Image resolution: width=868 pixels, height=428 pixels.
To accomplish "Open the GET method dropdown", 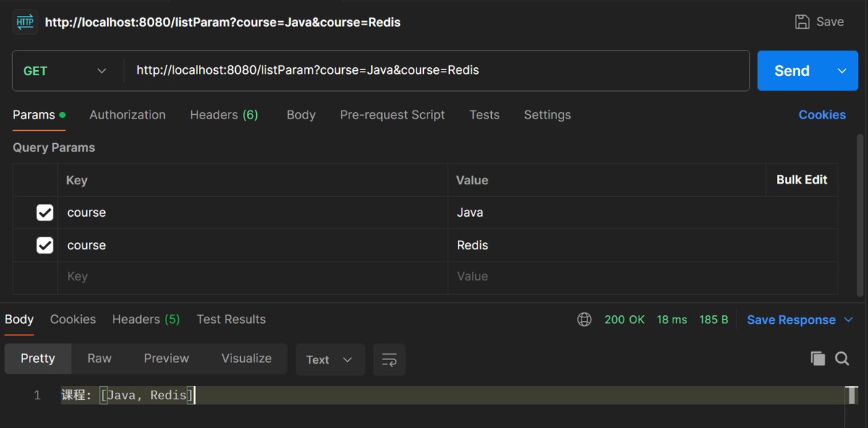I will (65, 71).
